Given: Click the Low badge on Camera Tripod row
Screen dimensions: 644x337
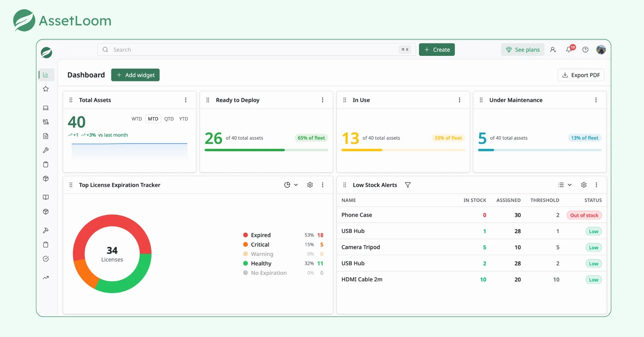Looking at the screenshot, I should (x=594, y=248).
